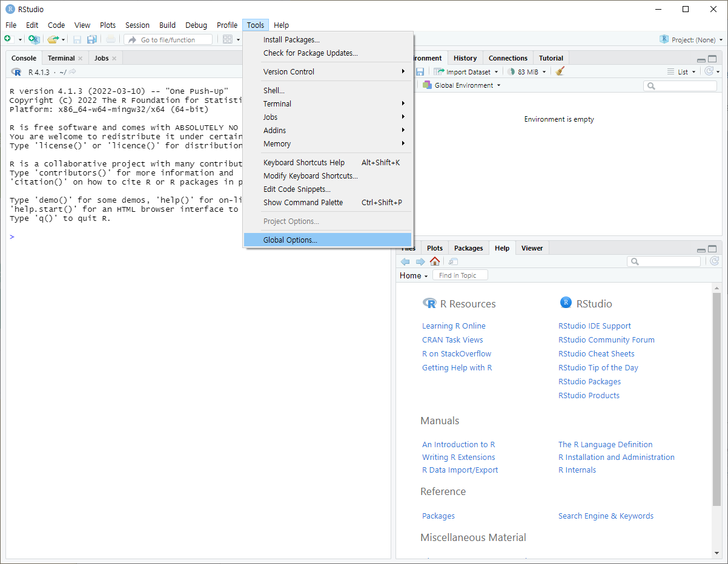The image size is (728, 564).
Task: Choose Install Packages from Tools menu
Action: coord(328,39)
